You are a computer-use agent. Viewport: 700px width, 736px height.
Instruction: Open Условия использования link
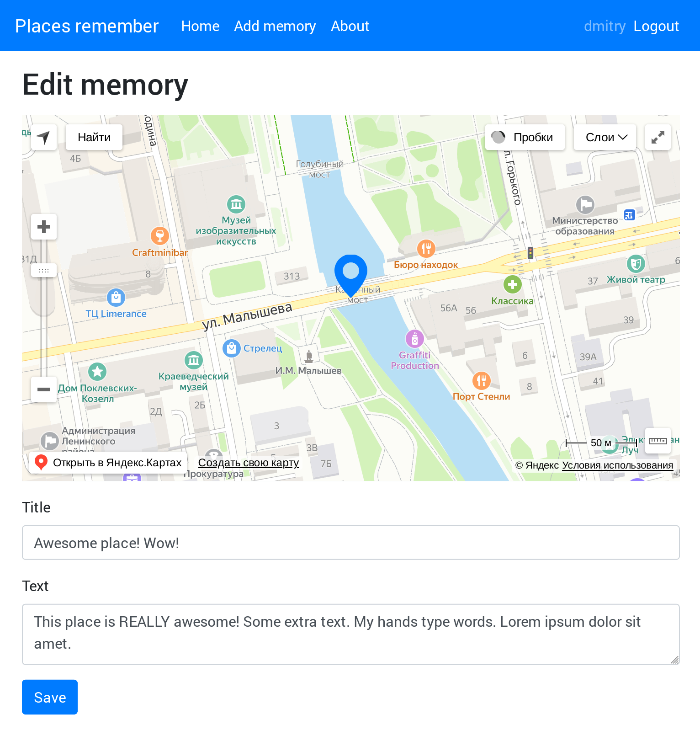pyautogui.click(x=617, y=465)
